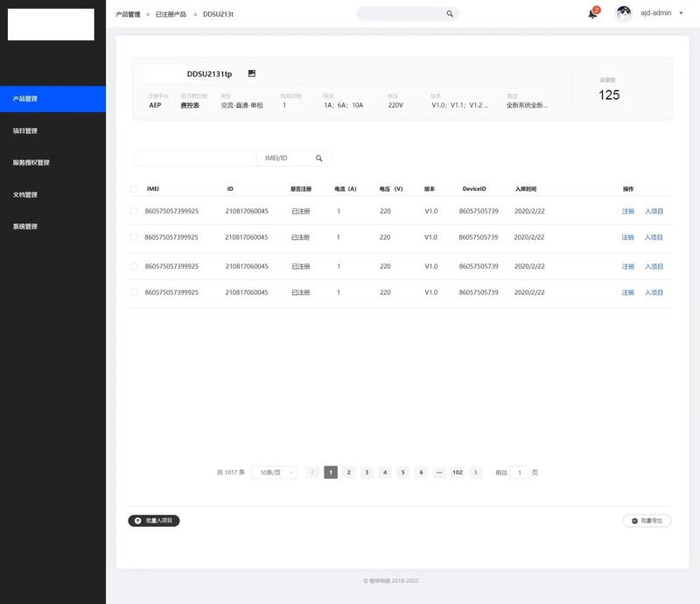The image size is (700, 604).
Task: Go to the next page using the right arrow
Action: coord(476,472)
